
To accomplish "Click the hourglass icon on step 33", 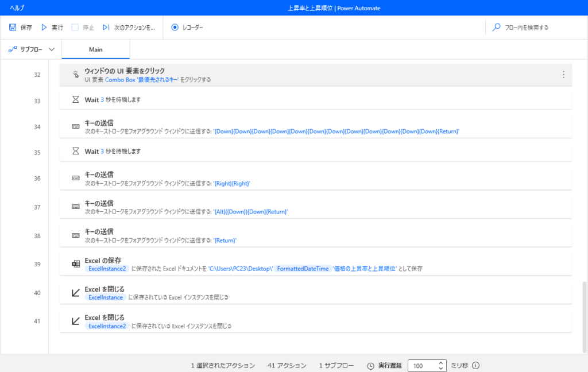I will (x=76, y=99).
